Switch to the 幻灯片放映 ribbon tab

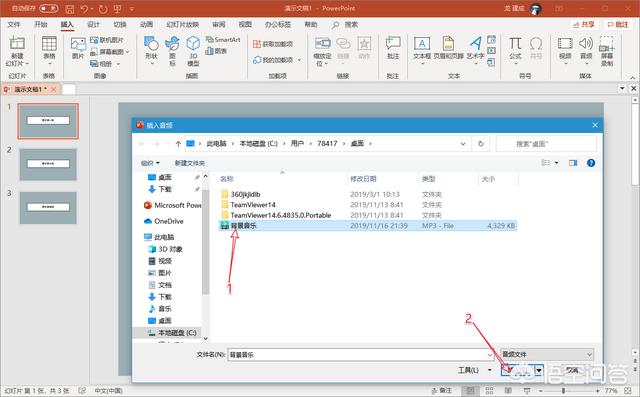pos(182,24)
